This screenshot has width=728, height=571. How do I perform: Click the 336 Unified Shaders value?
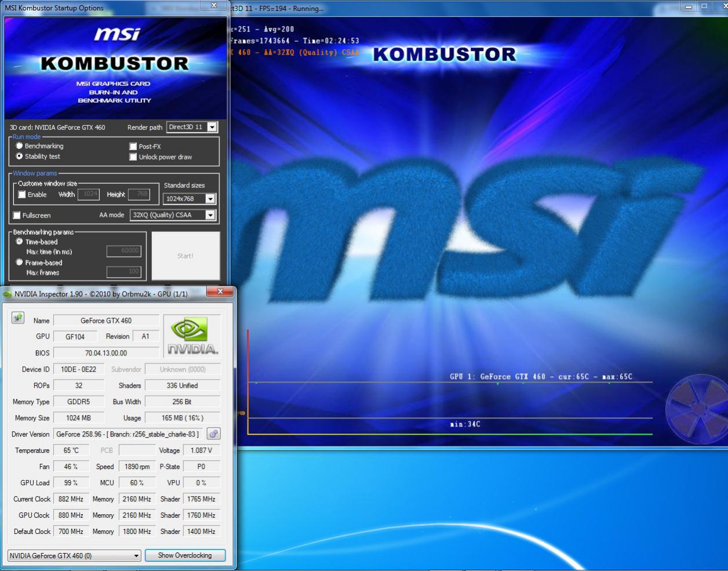click(183, 385)
